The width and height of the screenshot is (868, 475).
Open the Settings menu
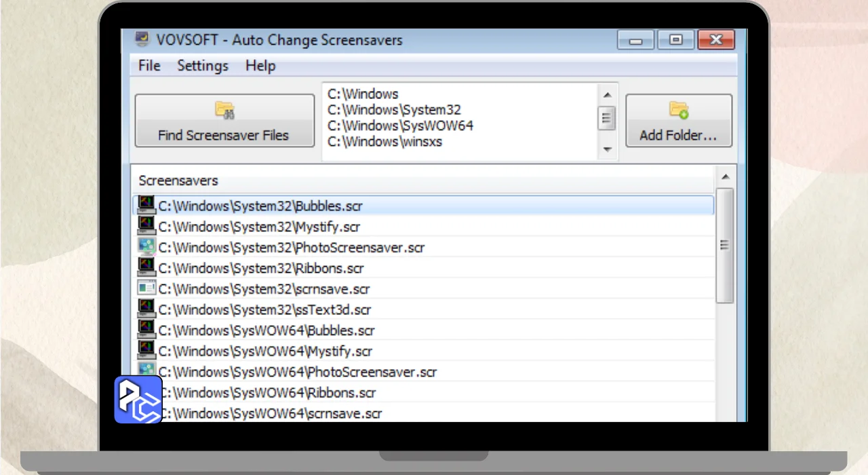pos(203,66)
